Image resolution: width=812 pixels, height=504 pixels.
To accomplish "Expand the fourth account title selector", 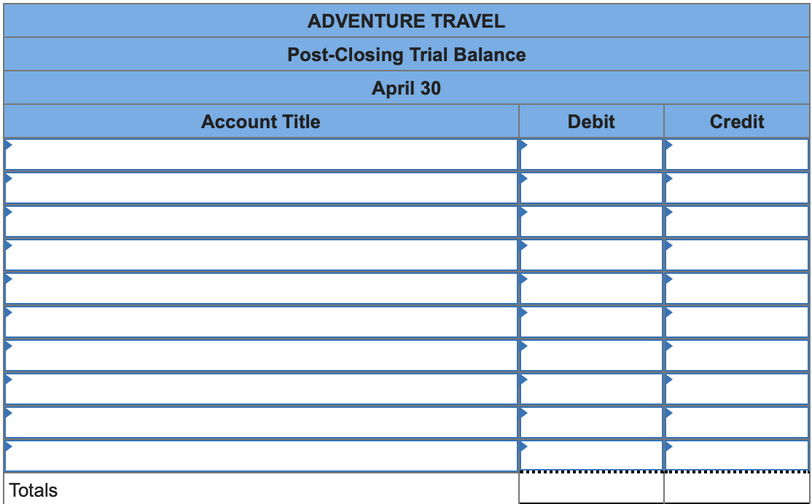I will point(259,254).
